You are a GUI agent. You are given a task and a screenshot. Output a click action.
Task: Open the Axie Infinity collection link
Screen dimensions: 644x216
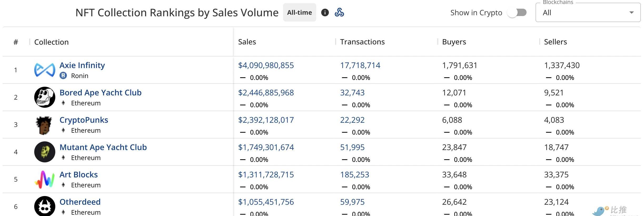coord(82,65)
